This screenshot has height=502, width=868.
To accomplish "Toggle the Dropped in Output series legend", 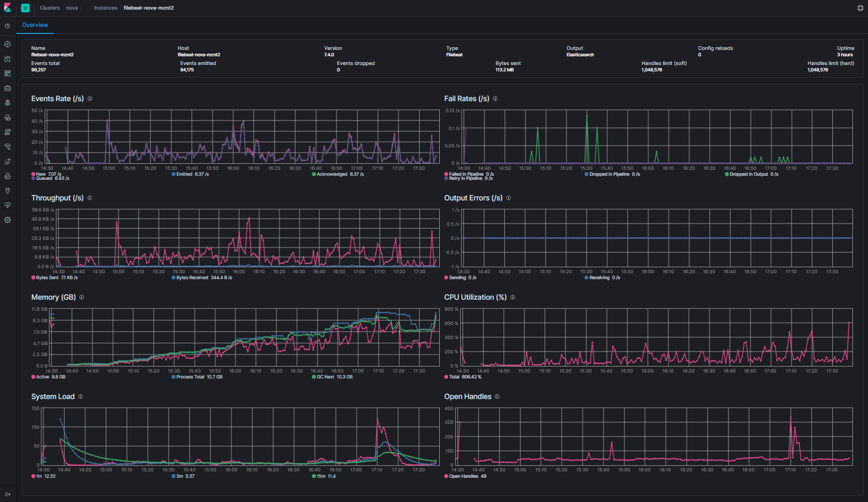I will pos(751,174).
